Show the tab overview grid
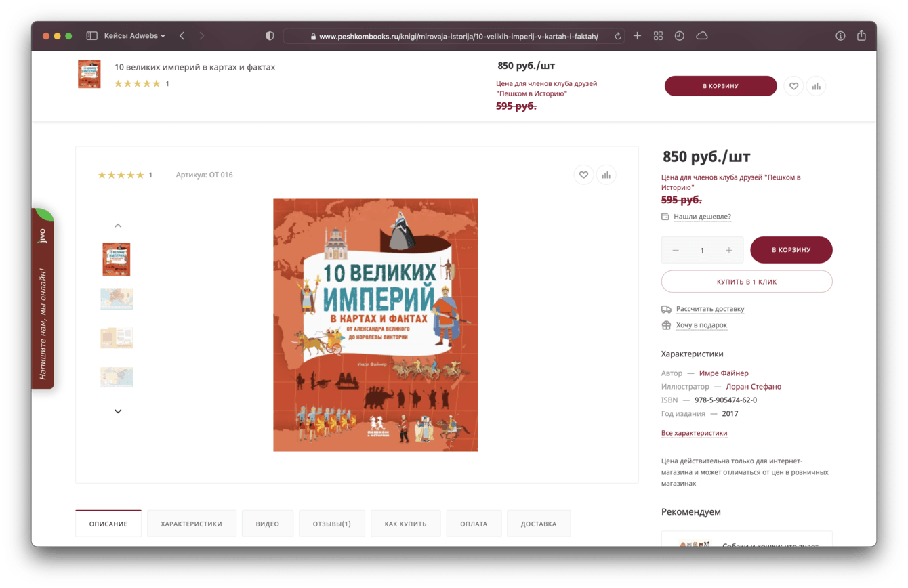The width and height of the screenshot is (908, 588). [658, 36]
